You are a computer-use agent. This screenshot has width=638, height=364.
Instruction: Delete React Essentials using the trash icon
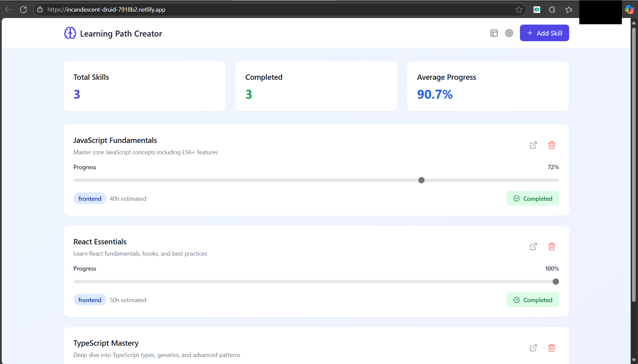[552, 246]
